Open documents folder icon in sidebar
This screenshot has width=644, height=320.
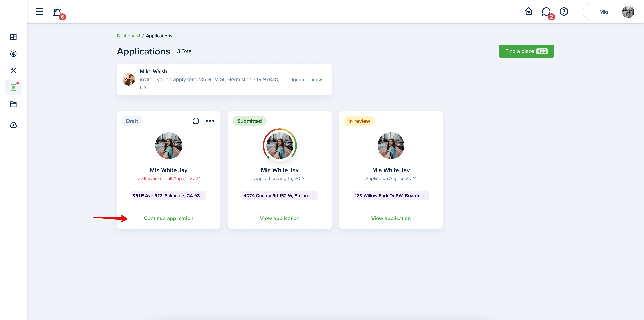coord(13,104)
